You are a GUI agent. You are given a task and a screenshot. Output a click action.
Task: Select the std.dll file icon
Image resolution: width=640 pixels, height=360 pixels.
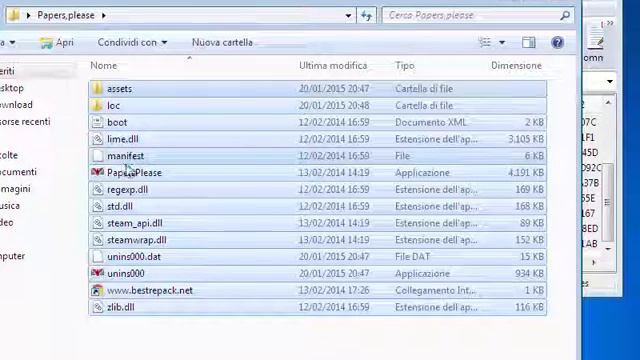97,206
